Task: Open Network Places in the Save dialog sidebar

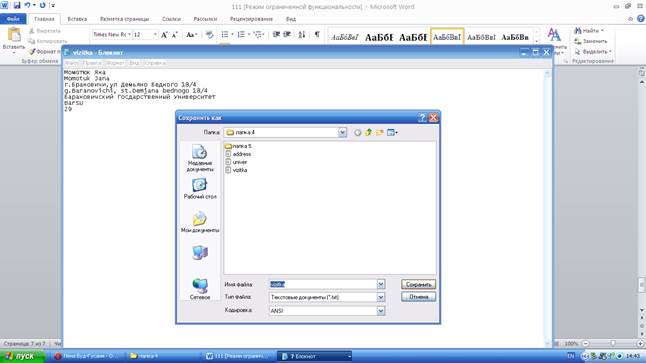Action: coord(200,288)
